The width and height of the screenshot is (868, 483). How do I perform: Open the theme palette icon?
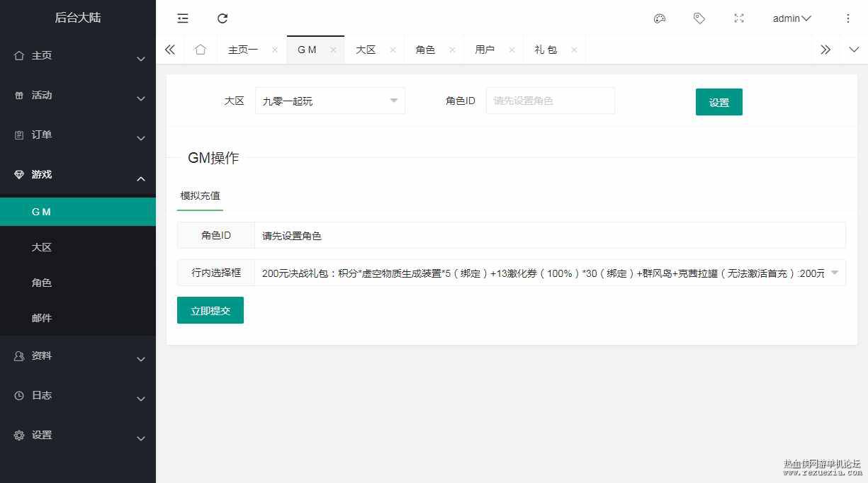pyautogui.click(x=660, y=18)
